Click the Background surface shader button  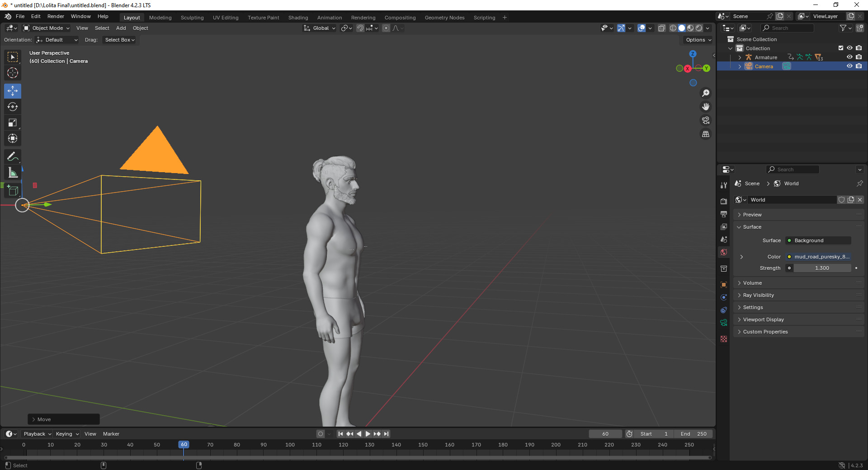(818, 240)
